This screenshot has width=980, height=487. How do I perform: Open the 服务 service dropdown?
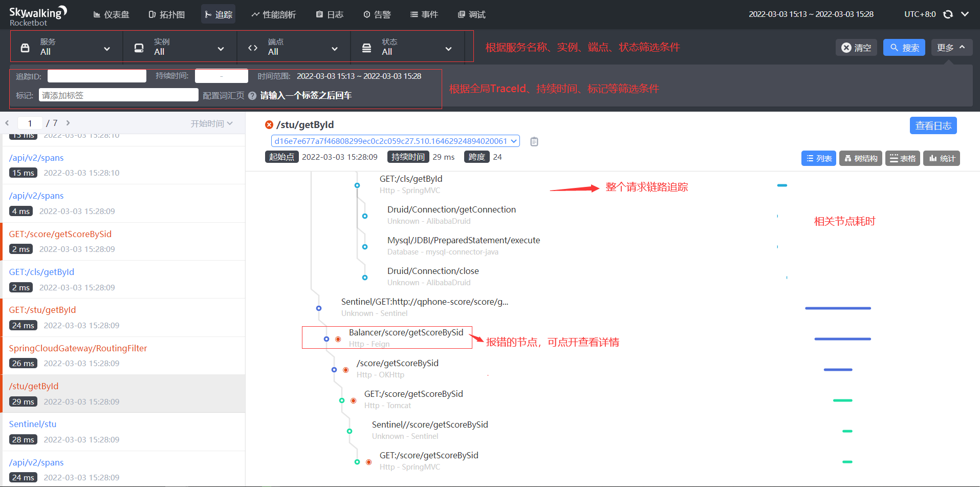tap(67, 47)
